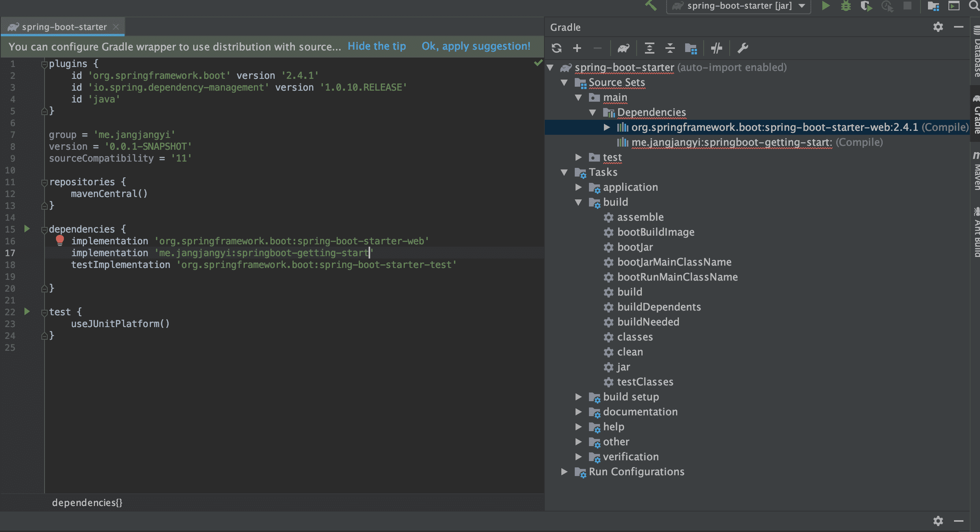Screen dimensions: 980x532
Task: Expand the build setup group
Action: 578,397
